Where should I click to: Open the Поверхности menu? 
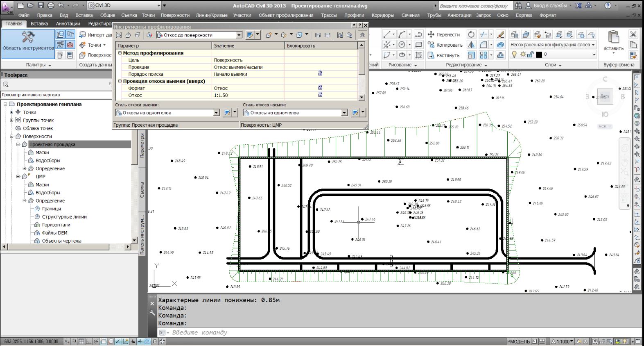[175, 15]
